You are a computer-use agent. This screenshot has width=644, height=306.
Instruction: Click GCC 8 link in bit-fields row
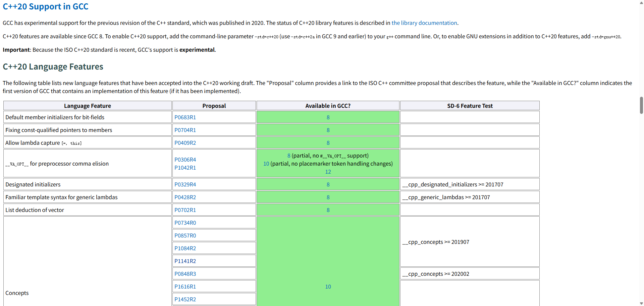pos(328,117)
